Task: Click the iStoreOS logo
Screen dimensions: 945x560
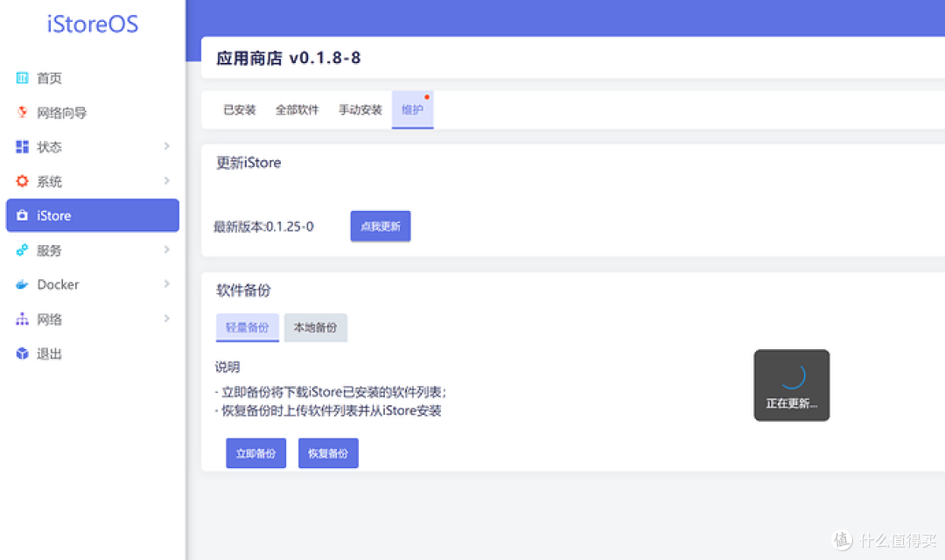Action: [x=93, y=24]
